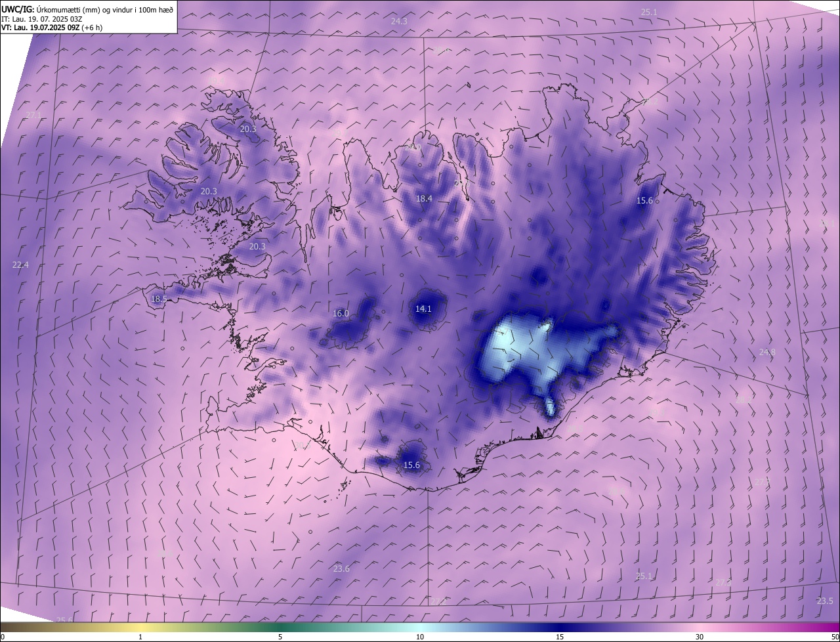
Task: Click the 27.1 value label over the sea
Action: click(33, 115)
